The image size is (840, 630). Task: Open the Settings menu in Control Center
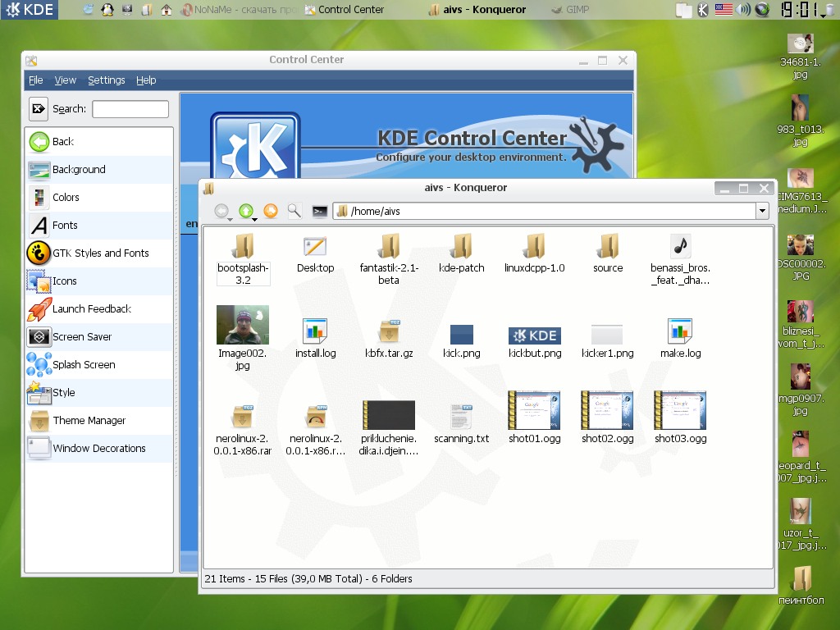tap(107, 80)
